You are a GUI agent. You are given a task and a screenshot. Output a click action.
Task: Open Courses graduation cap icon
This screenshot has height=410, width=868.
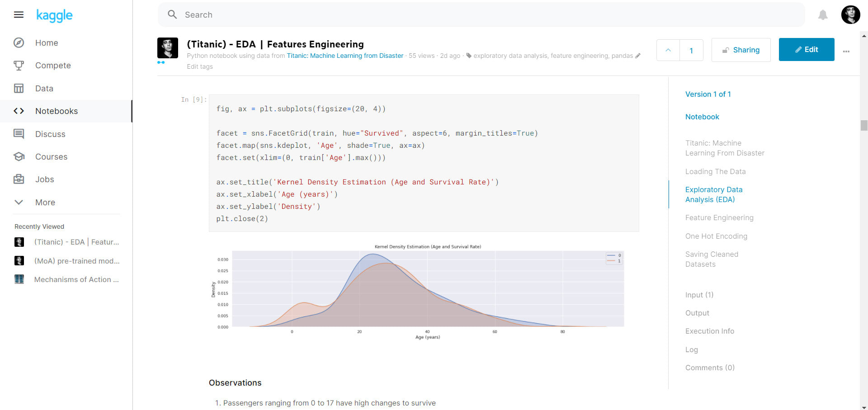[19, 157]
